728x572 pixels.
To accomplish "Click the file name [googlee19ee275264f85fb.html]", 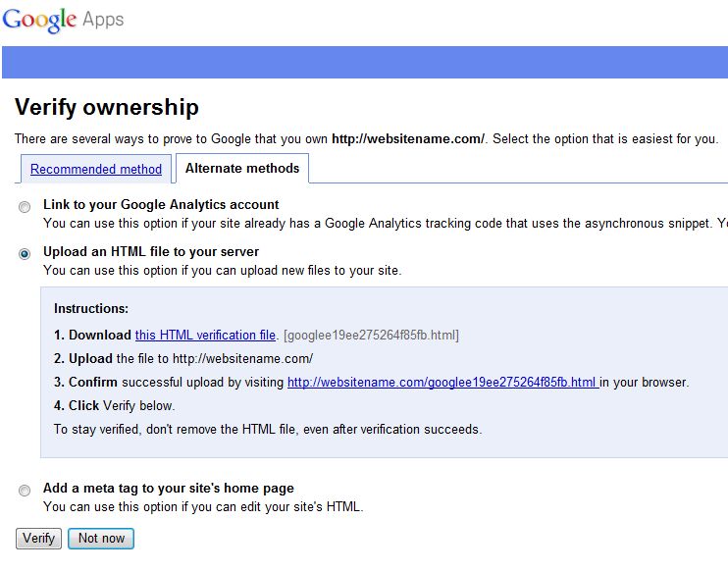I will click(x=371, y=336).
